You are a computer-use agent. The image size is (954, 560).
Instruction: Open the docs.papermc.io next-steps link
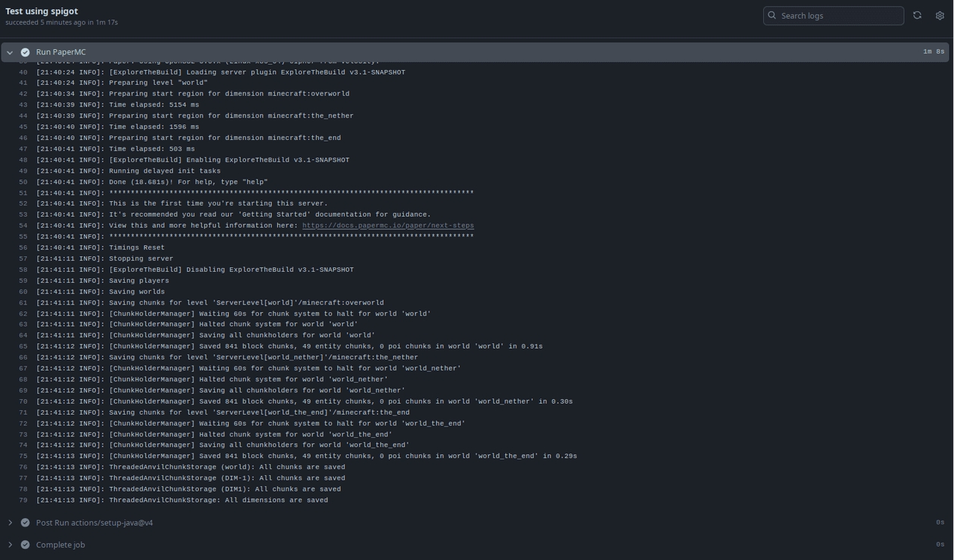(388, 226)
